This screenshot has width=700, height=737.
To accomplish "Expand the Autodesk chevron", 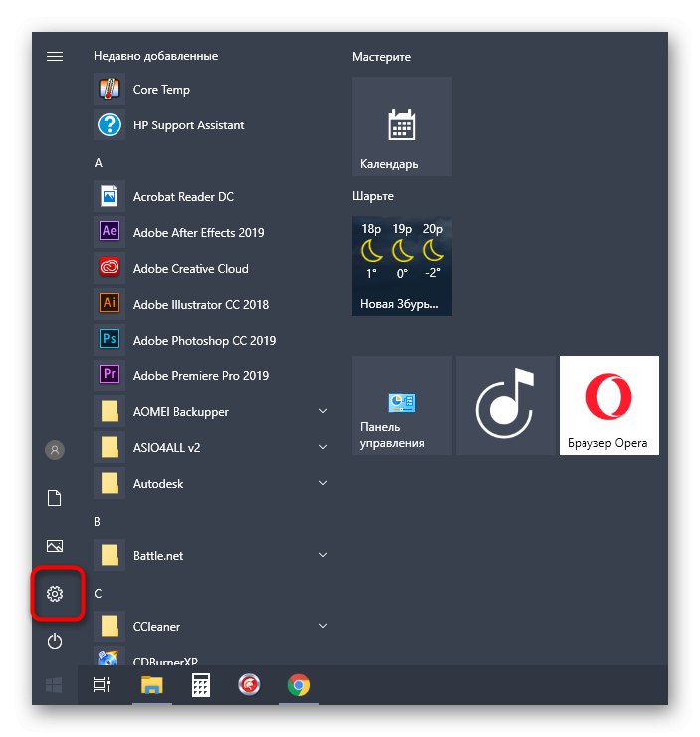I will point(323,483).
